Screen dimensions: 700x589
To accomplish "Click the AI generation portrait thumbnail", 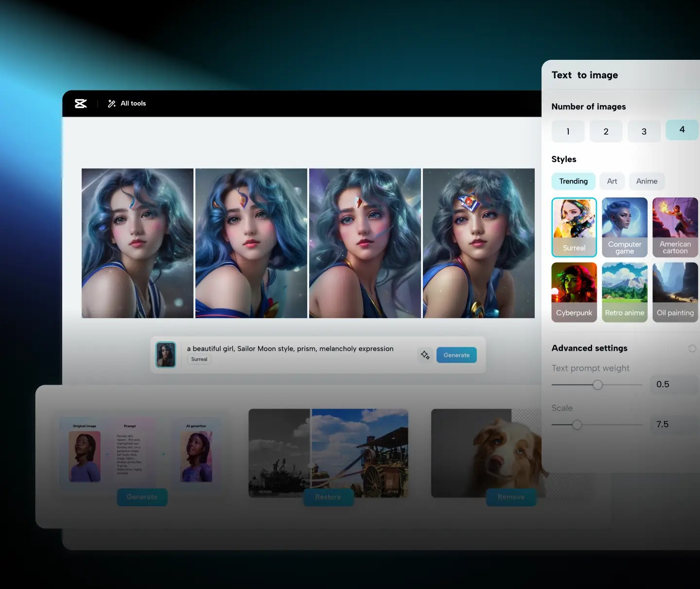I will pyautogui.click(x=196, y=457).
